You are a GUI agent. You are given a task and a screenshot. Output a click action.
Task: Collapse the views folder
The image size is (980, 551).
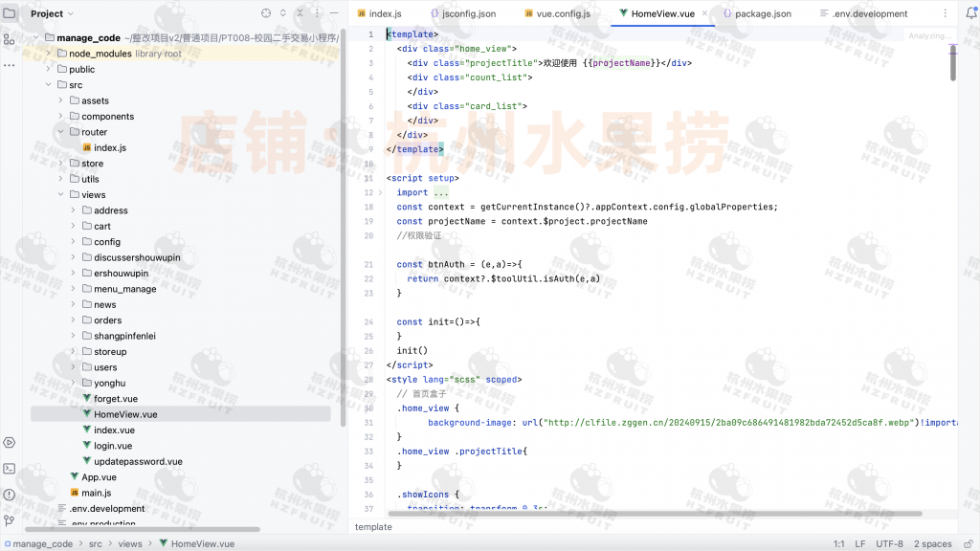61,195
